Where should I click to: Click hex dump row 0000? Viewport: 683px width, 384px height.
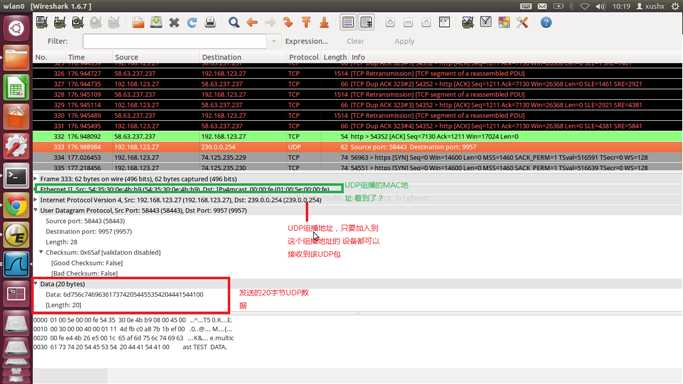pos(133,320)
